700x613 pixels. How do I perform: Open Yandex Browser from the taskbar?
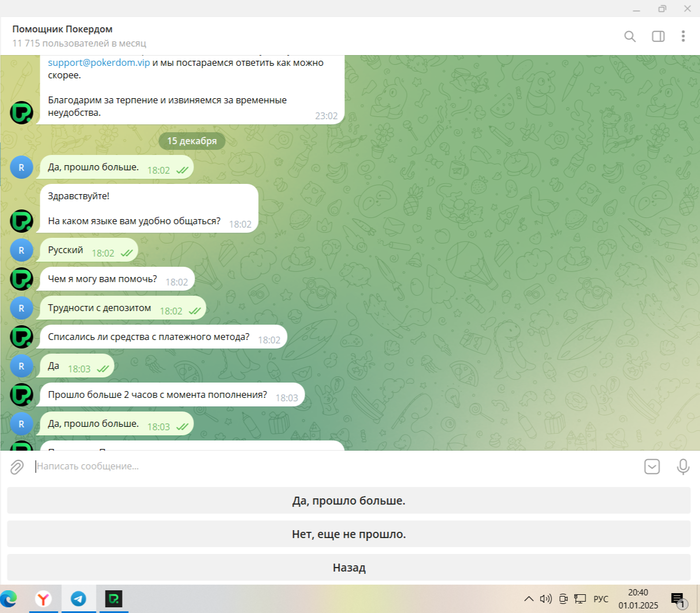coord(43,599)
